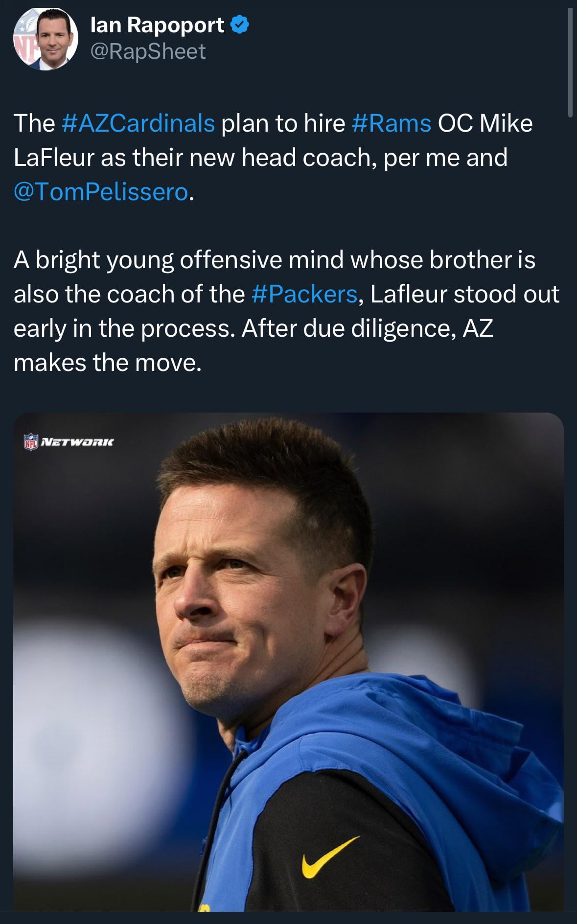The height and width of the screenshot is (924, 577).
Task: Open Ian Rapoport's profile avatar
Action: [46, 39]
